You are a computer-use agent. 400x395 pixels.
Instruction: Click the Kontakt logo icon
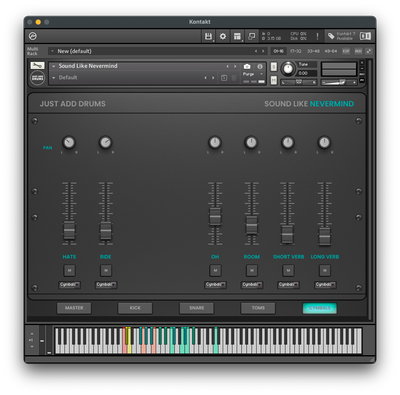coord(33,36)
